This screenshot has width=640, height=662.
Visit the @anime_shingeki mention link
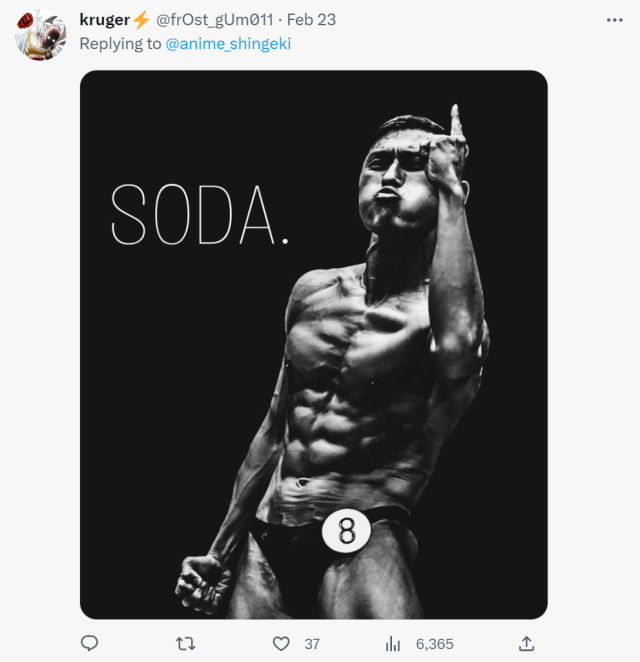[228, 44]
